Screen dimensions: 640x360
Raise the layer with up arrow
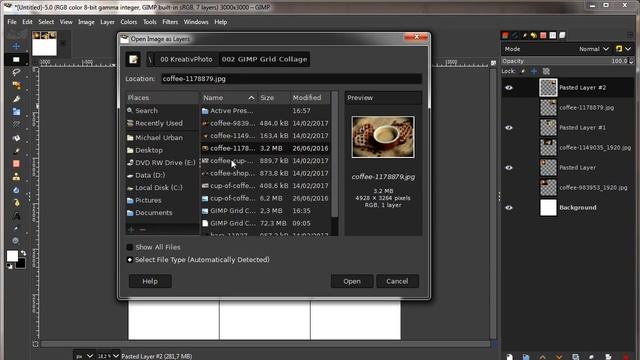[x=542, y=357]
